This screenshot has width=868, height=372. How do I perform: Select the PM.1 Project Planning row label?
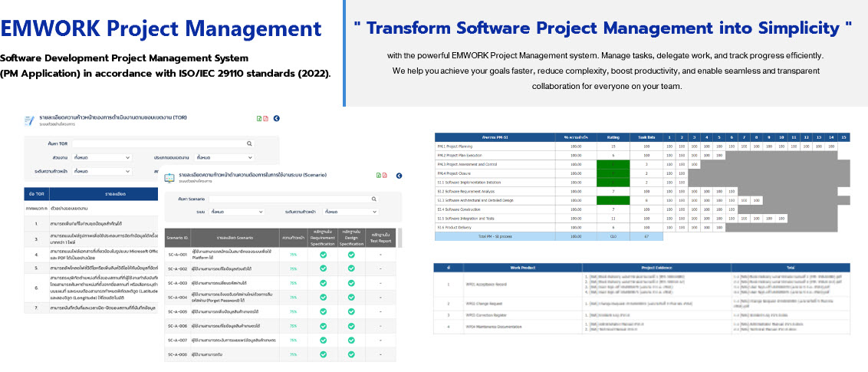coord(455,146)
